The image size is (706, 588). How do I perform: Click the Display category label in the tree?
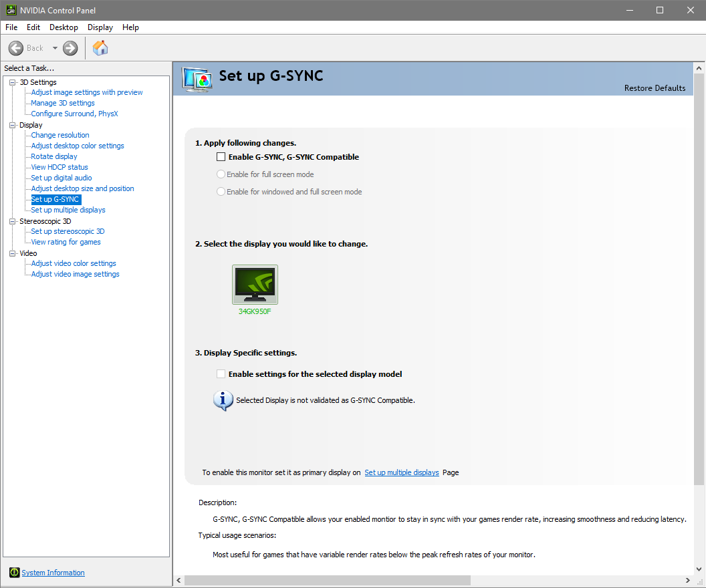tap(31, 125)
